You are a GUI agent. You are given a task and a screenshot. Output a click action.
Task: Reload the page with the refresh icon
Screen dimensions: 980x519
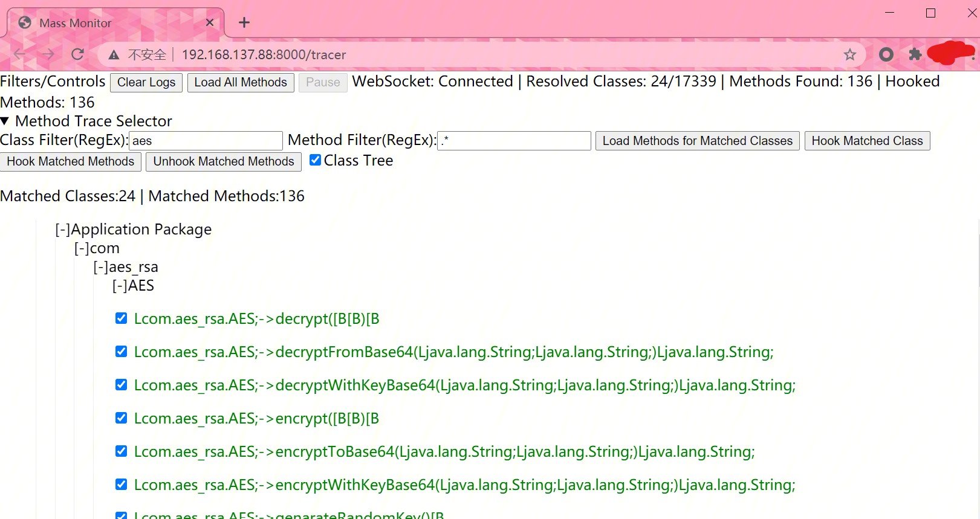[x=77, y=54]
